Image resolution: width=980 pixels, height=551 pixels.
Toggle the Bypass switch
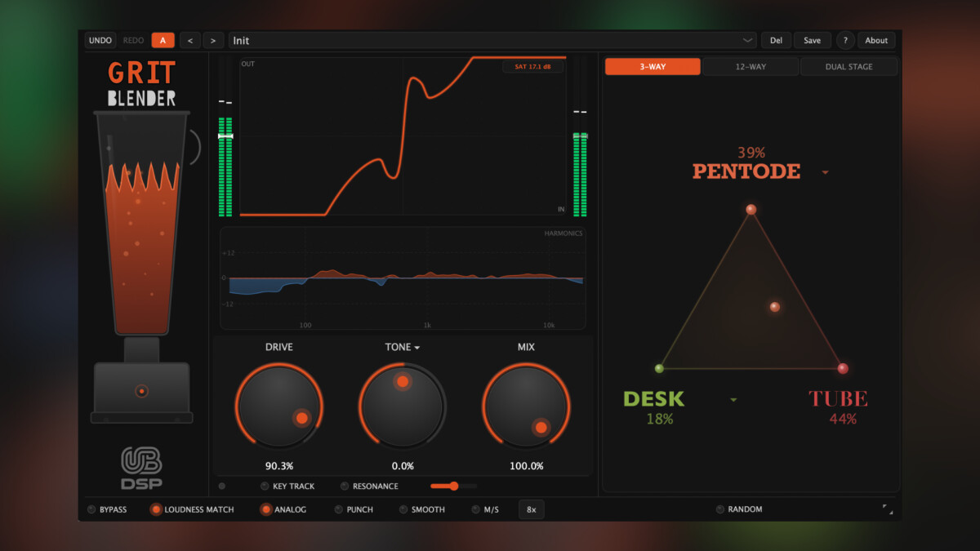(x=91, y=509)
